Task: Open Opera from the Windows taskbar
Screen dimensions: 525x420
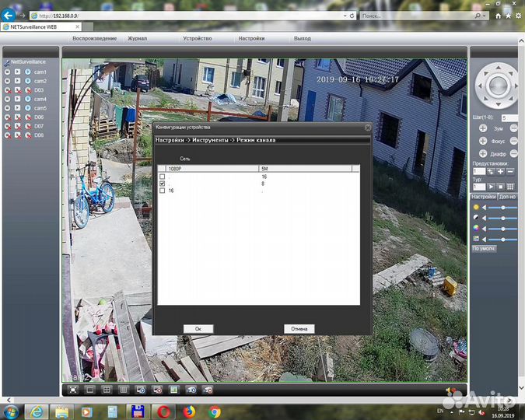Action: click(x=164, y=411)
